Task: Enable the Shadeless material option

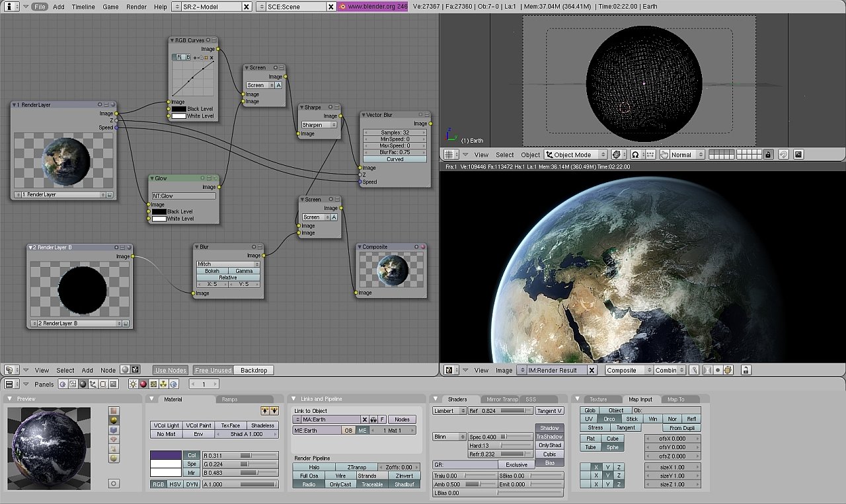Action: (262, 425)
